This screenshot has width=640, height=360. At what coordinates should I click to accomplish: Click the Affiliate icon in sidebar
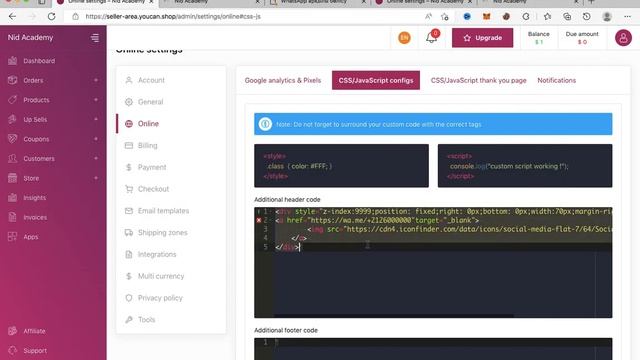(13, 331)
